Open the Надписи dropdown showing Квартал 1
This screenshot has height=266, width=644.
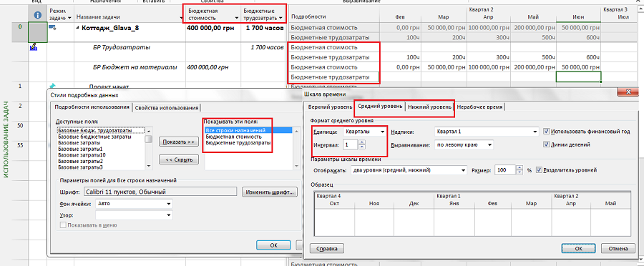pyautogui.click(x=535, y=132)
